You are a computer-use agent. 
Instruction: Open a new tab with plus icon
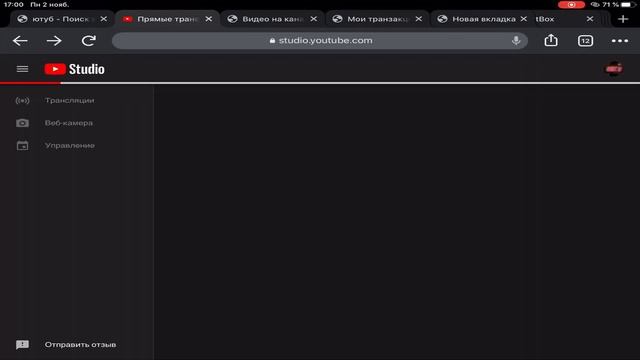(x=623, y=19)
